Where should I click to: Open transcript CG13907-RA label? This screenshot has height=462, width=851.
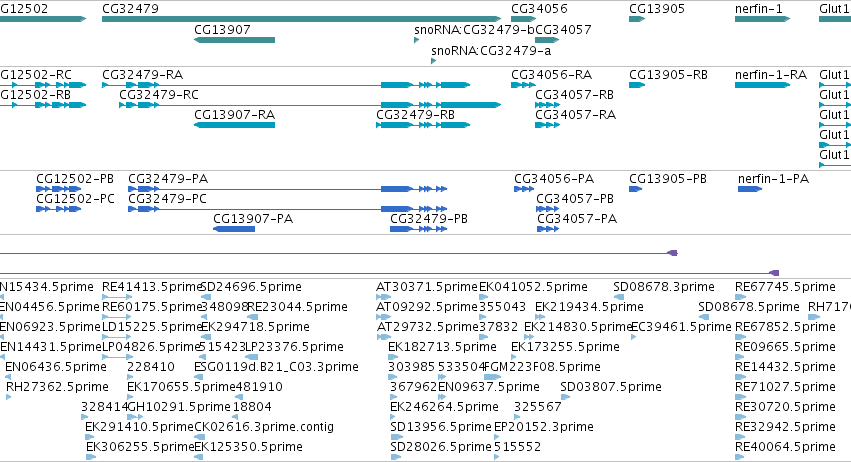point(234,115)
